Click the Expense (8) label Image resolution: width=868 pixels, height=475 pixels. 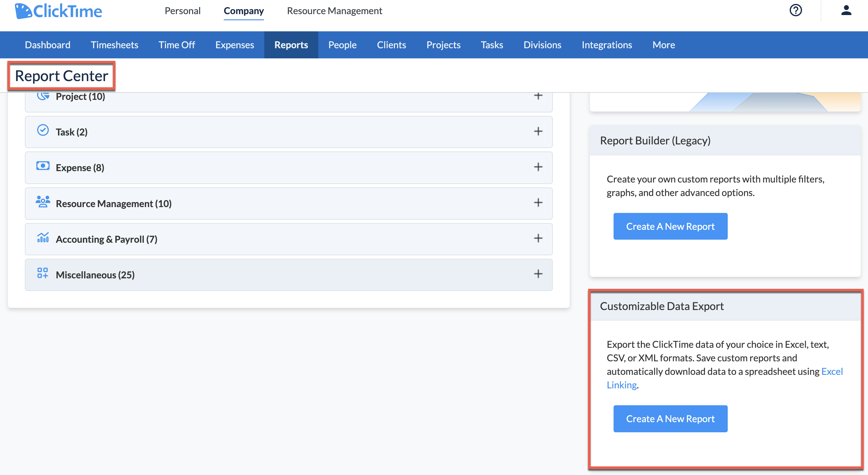click(80, 168)
